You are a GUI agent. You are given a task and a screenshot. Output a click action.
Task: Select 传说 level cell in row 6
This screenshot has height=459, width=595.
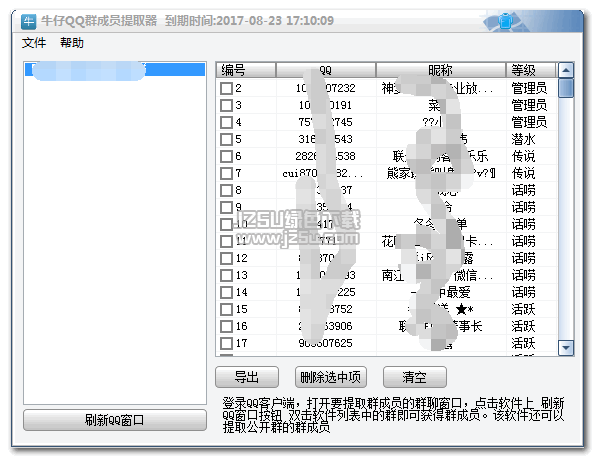[523, 156]
